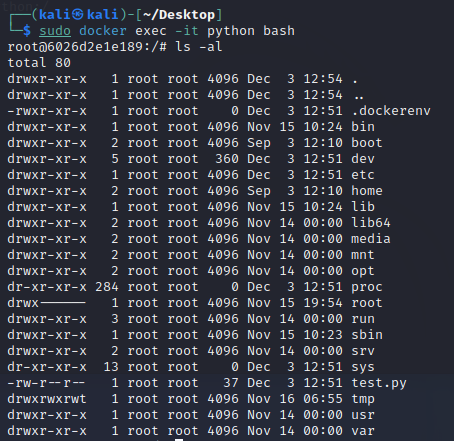Click the 'root' directory name in listing

pos(367,303)
